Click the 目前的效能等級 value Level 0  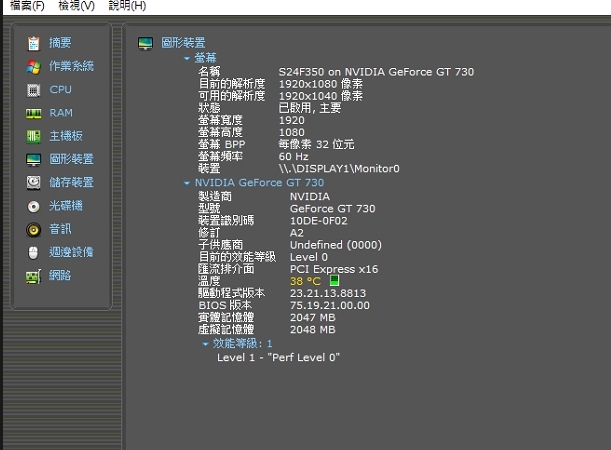[x=309, y=257]
